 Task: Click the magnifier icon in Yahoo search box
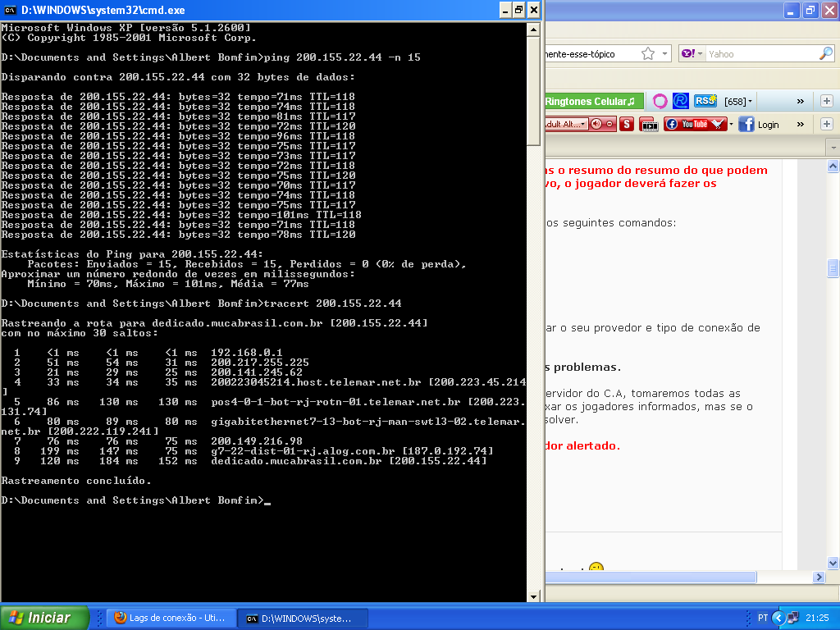pos(826,53)
